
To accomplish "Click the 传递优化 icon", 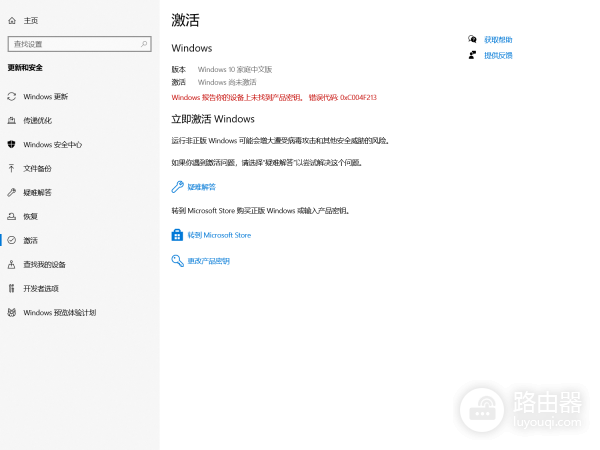I will pos(12,121).
